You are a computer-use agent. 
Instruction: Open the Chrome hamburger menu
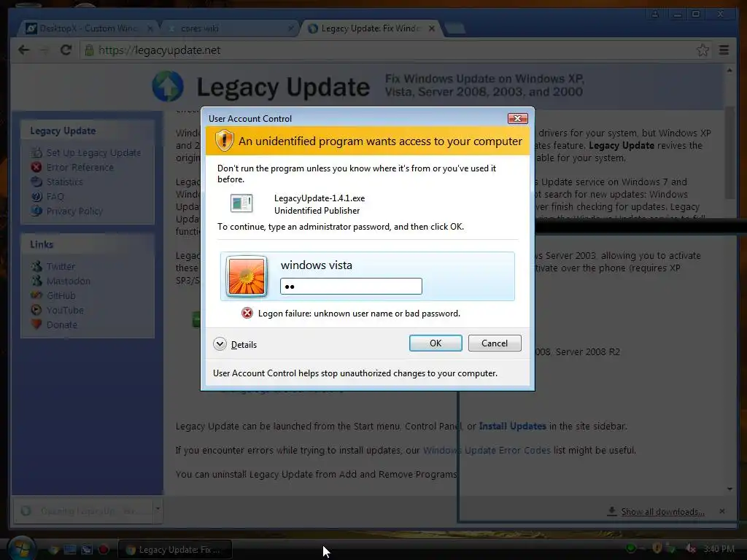[724, 50]
